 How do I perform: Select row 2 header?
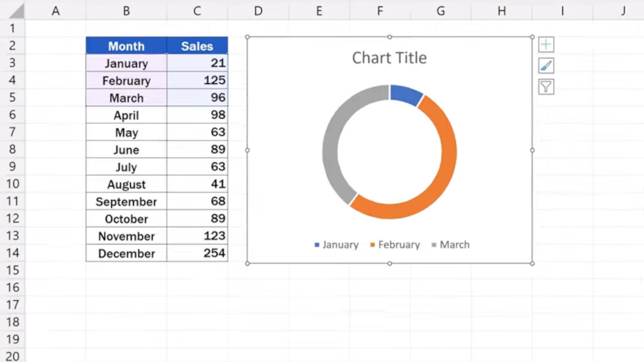[13, 46]
